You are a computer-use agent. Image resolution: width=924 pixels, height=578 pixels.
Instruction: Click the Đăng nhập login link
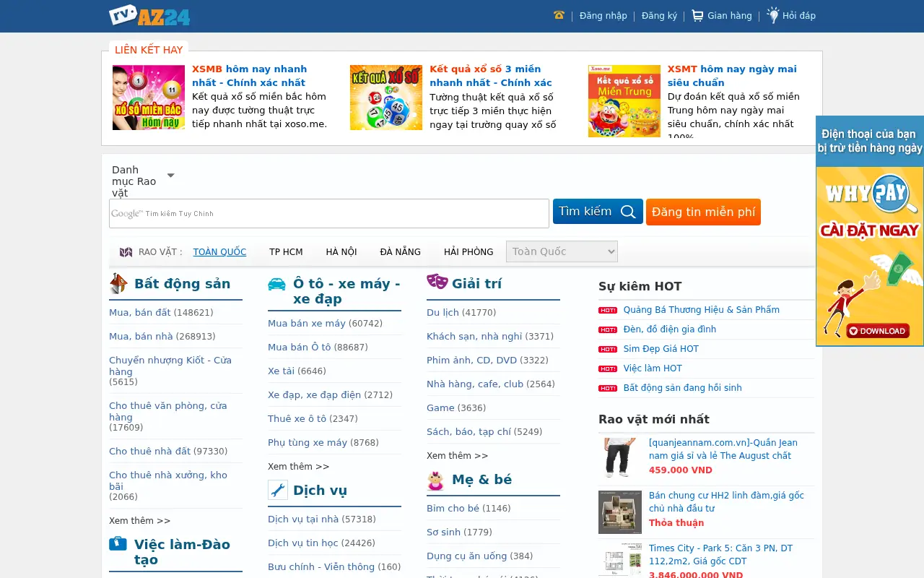(x=603, y=16)
